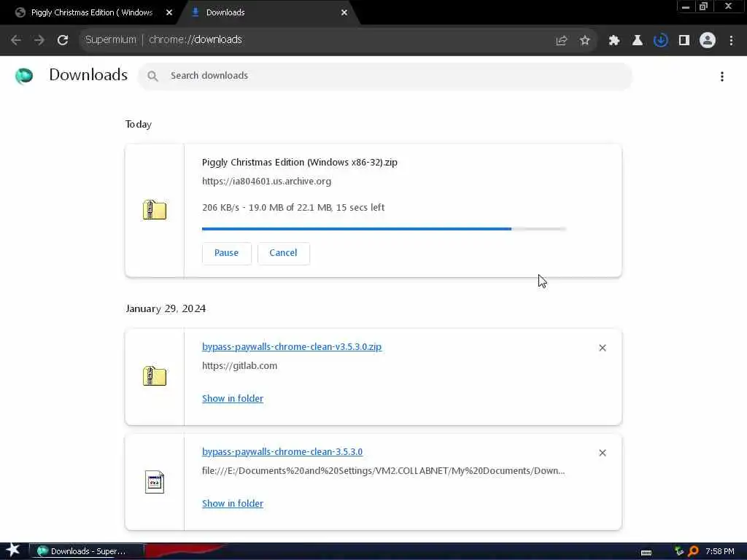Viewport: 747px width, 560px height.
Task: Close the Downloads tab
Action: (344, 13)
